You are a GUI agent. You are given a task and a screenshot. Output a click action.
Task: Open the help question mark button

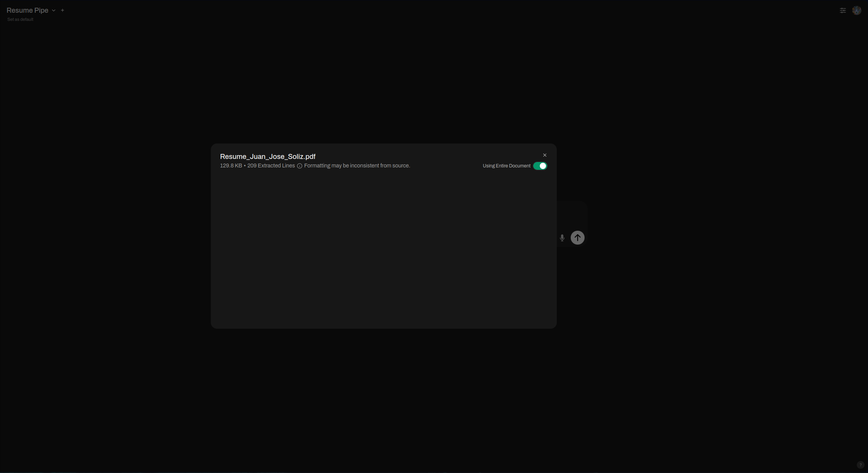tap(860, 465)
